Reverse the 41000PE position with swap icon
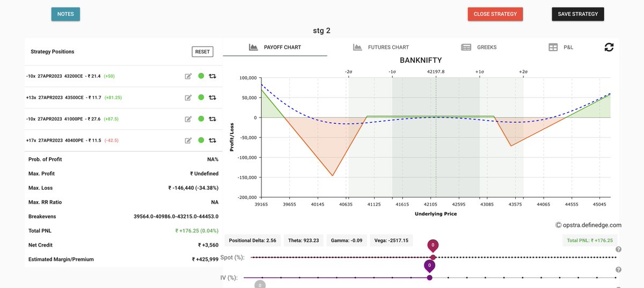Image resolution: width=644 pixels, height=288 pixels. coord(213,119)
